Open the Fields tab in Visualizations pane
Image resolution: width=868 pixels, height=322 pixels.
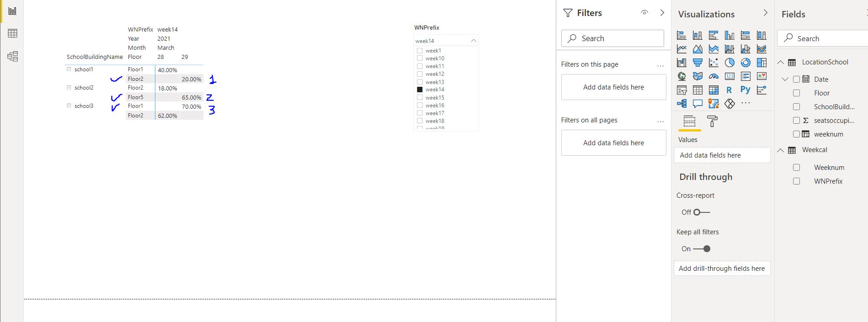click(689, 121)
